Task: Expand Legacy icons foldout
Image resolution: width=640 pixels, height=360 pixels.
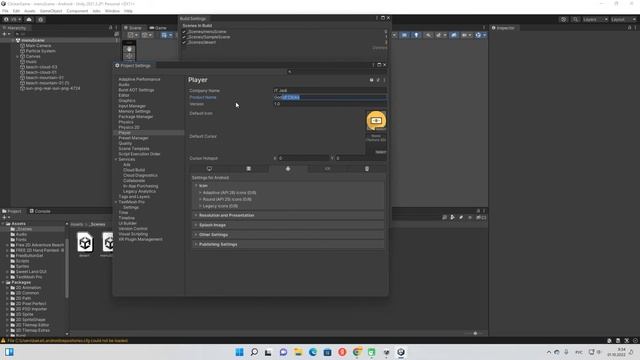Action: (200, 206)
